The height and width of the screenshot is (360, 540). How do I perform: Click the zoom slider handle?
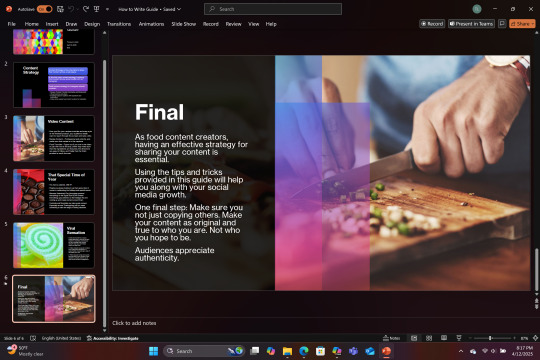pos(490,338)
